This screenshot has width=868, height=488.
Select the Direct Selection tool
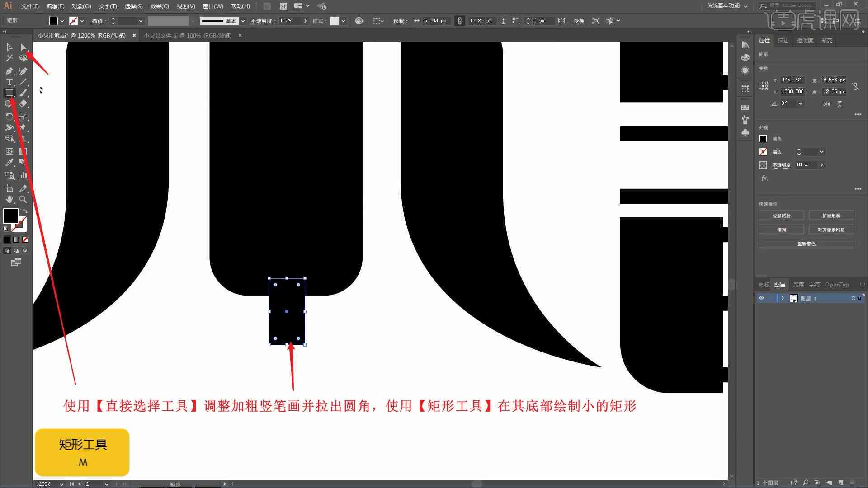pyautogui.click(x=23, y=47)
